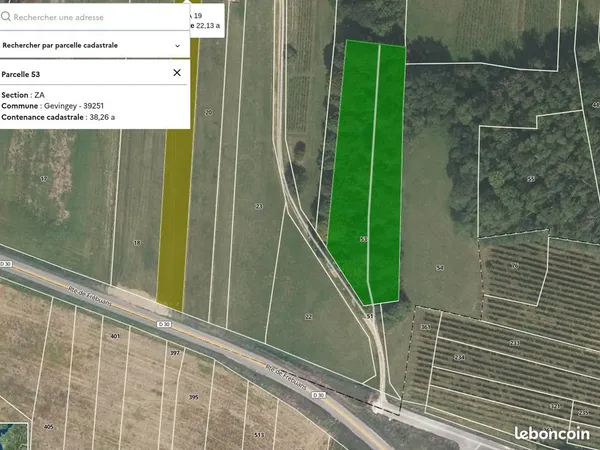The image size is (600, 450).
Task: Select parcel 17 label
Action: click(44, 178)
